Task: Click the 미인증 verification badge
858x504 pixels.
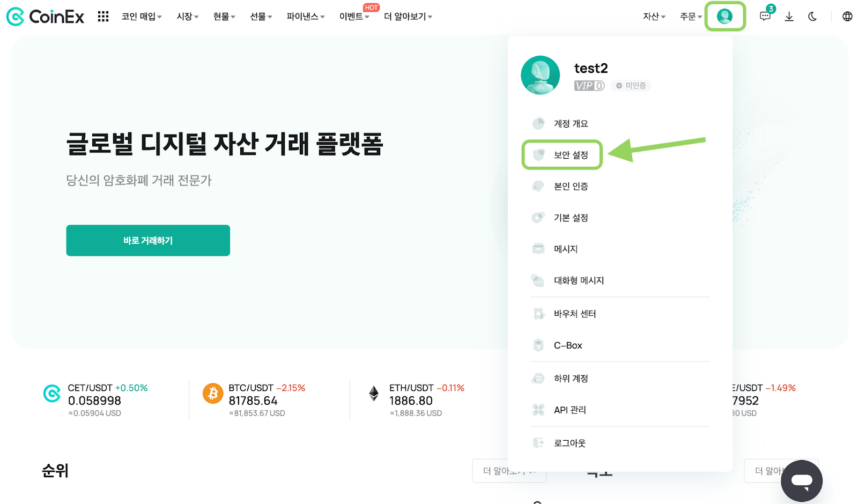Action: (x=631, y=86)
